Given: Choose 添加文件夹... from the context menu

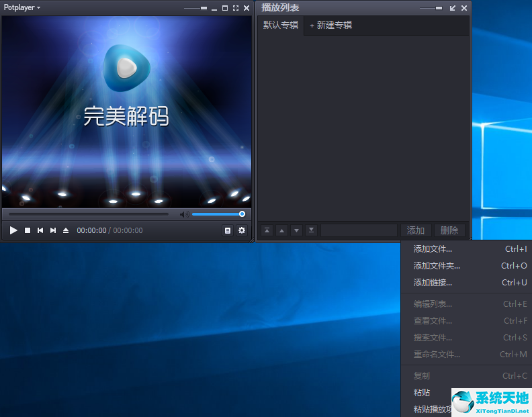Looking at the screenshot, I should click(437, 266).
